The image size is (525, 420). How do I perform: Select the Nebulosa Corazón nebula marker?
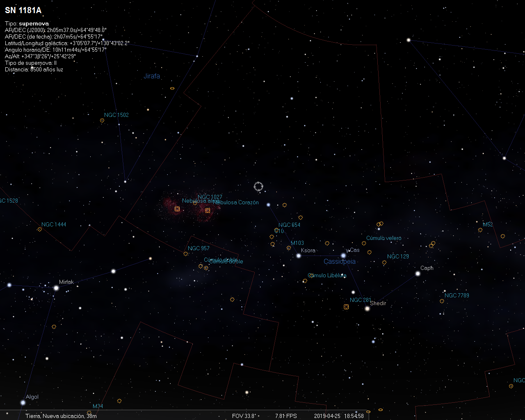(x=207, y=210)
